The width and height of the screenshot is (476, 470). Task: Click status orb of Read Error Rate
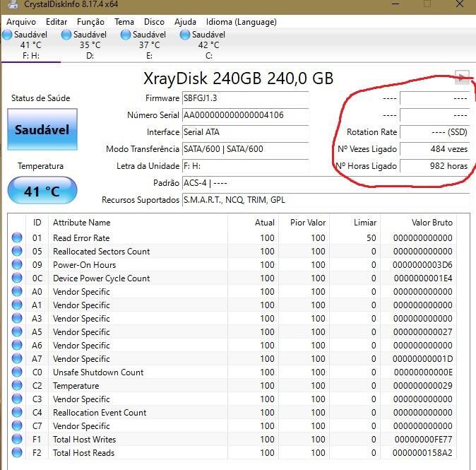(x=17, y=237)
